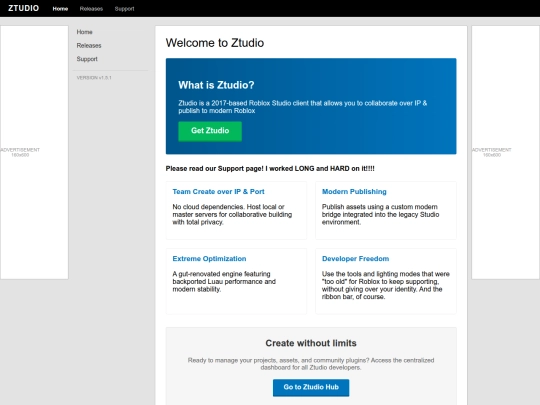Click the Extreme Optimization heading

click(x=209, y=259)
